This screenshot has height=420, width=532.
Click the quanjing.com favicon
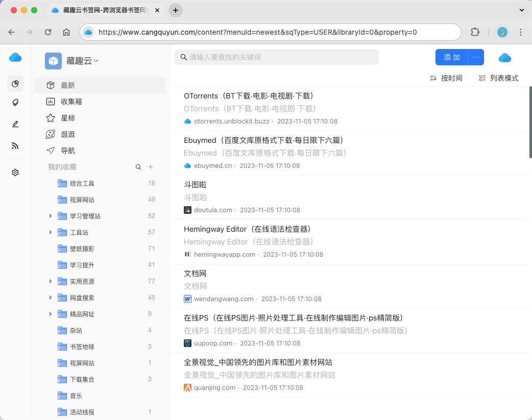pyautogui.click(x=187, y=388)
